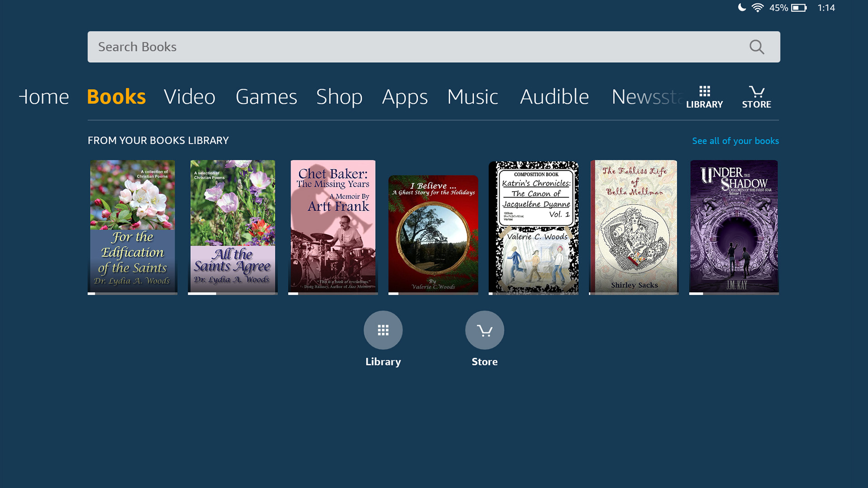The image size is (868, 488).
Task: Tap the Do Not Disturb moon icon
Action: (741, 7)
